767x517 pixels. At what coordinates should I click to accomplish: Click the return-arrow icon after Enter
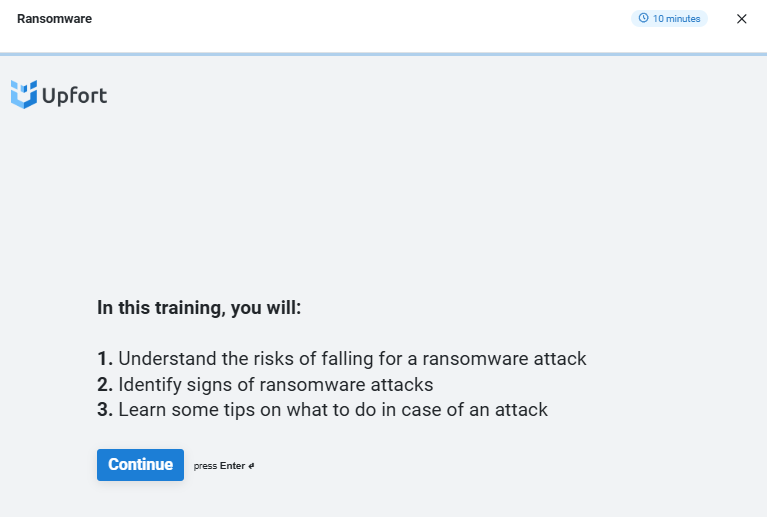pos(251,466)
